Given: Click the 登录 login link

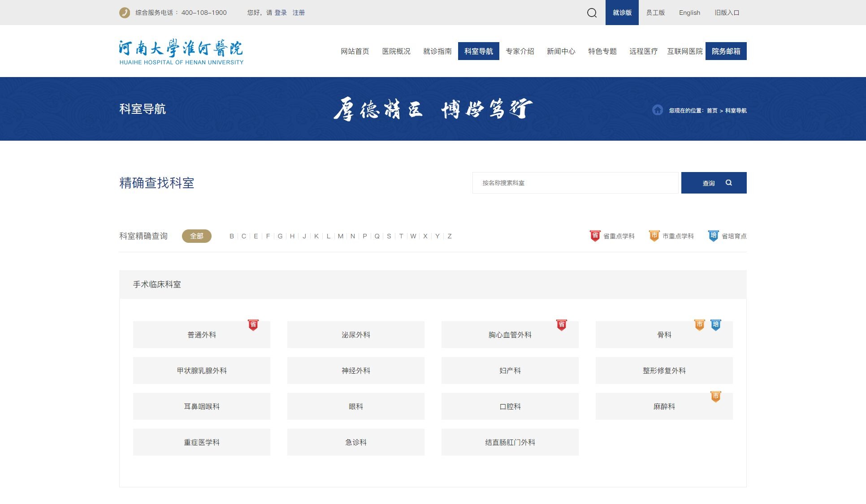Looking at the screenshot, I should click(281, 13).
